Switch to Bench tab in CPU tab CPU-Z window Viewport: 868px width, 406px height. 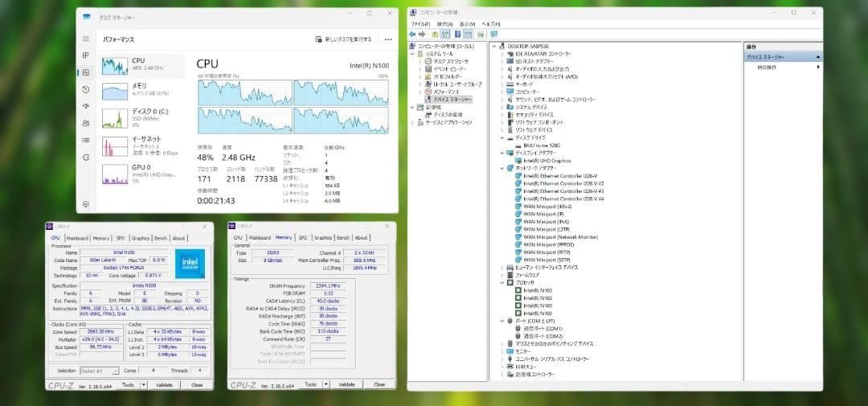click(161, 238)
